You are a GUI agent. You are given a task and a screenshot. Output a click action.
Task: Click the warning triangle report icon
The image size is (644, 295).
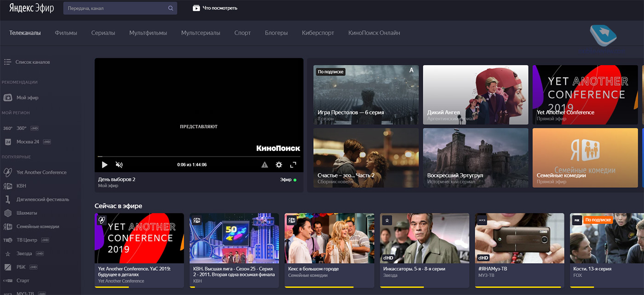pos(264,165)
